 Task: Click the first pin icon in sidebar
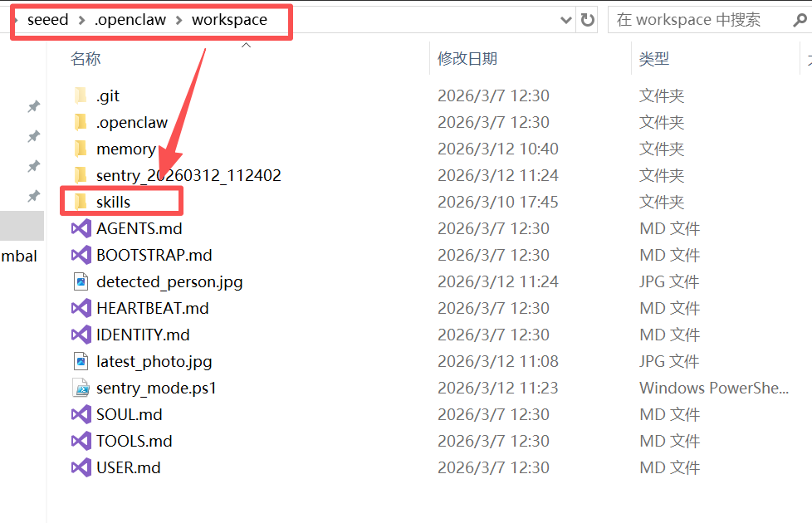coord(34,106)
